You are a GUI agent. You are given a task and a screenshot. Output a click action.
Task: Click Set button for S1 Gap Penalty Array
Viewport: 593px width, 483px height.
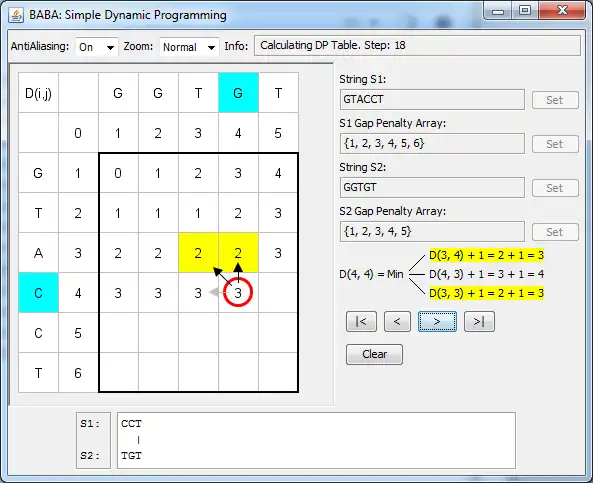555,144
